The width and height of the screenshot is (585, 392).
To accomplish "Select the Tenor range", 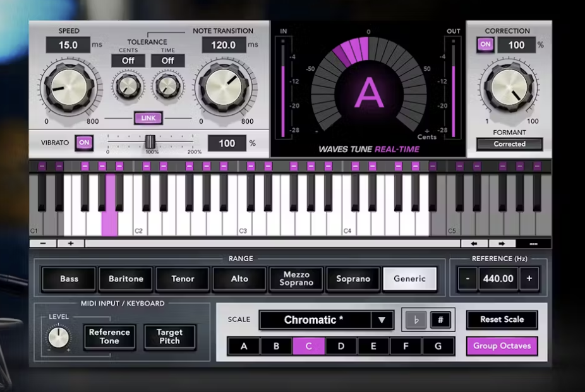I will tap(183, 279).
